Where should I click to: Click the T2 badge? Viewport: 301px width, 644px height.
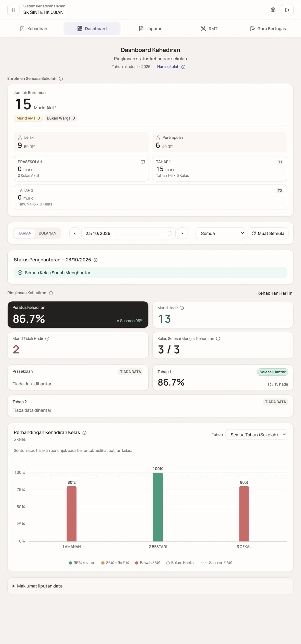tap(280, 191)
